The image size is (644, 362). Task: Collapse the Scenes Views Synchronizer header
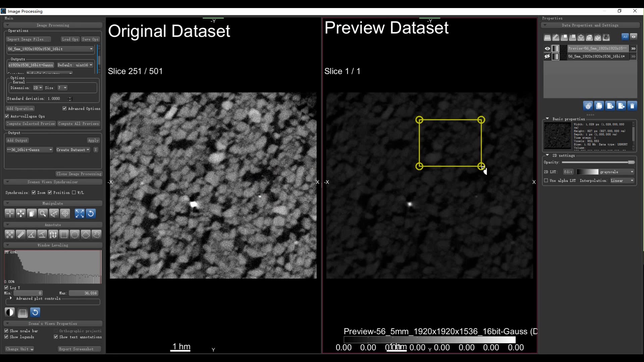tap(53, 182)
